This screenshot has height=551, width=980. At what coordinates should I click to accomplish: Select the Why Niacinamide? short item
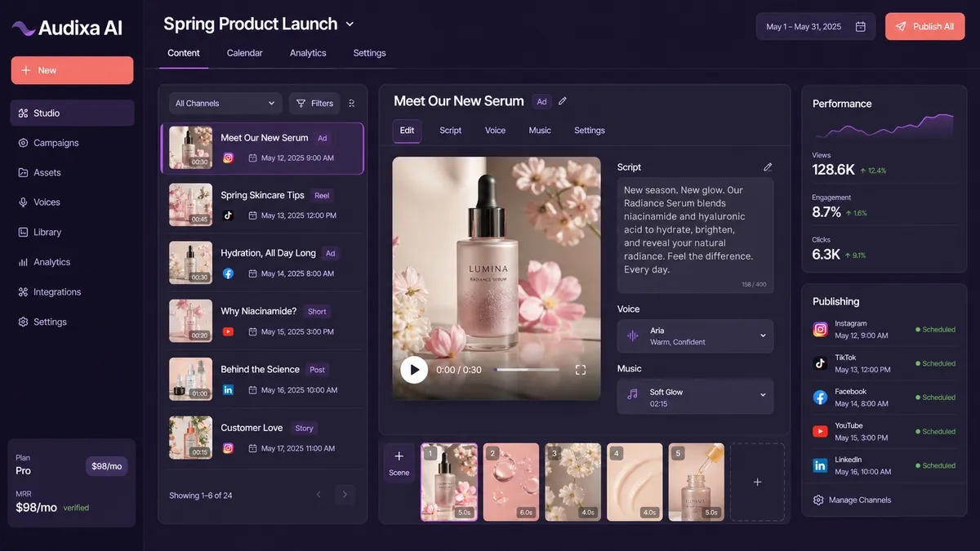point(262,321)
